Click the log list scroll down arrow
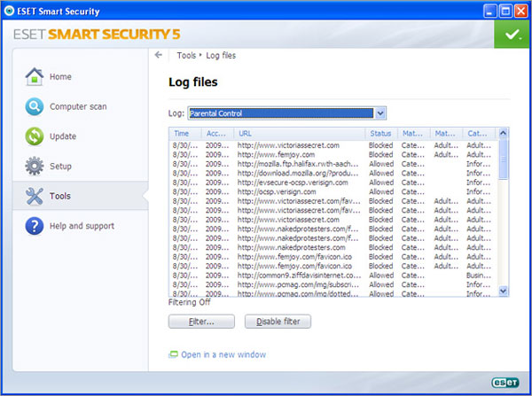 [503, 291]
